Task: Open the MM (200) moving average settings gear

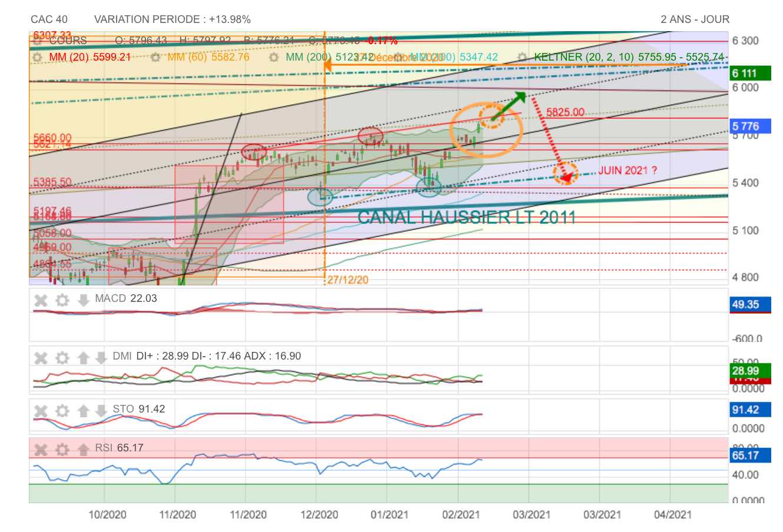Action: pos(274,57)
